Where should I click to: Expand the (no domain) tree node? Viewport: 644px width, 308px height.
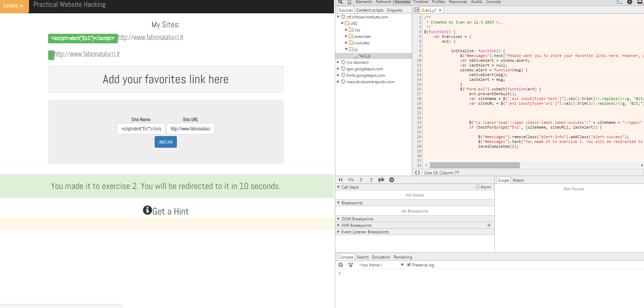[338, 62]
